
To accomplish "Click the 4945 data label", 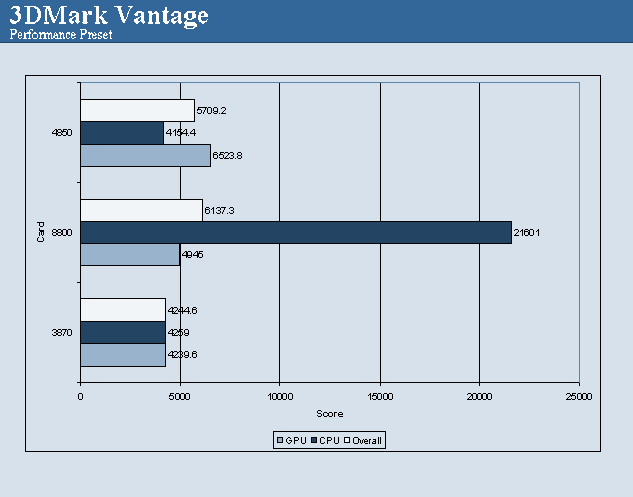I will pyautogui.click(x=193, y=255).
